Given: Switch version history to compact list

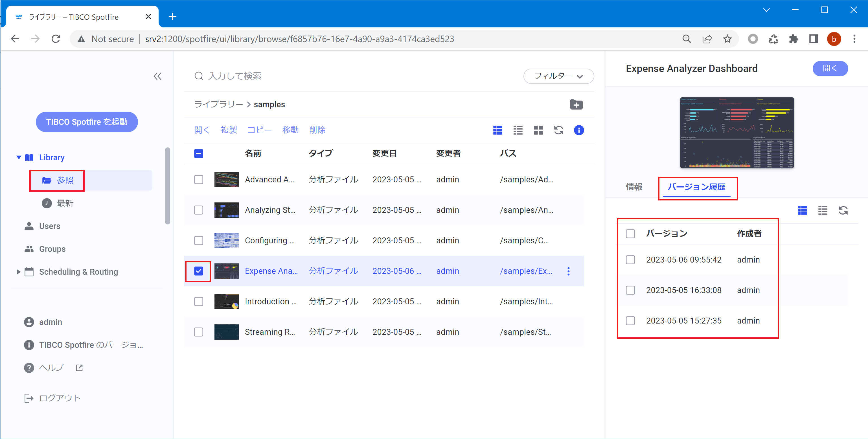Looking at the screenshot, I should coord(823,210).
